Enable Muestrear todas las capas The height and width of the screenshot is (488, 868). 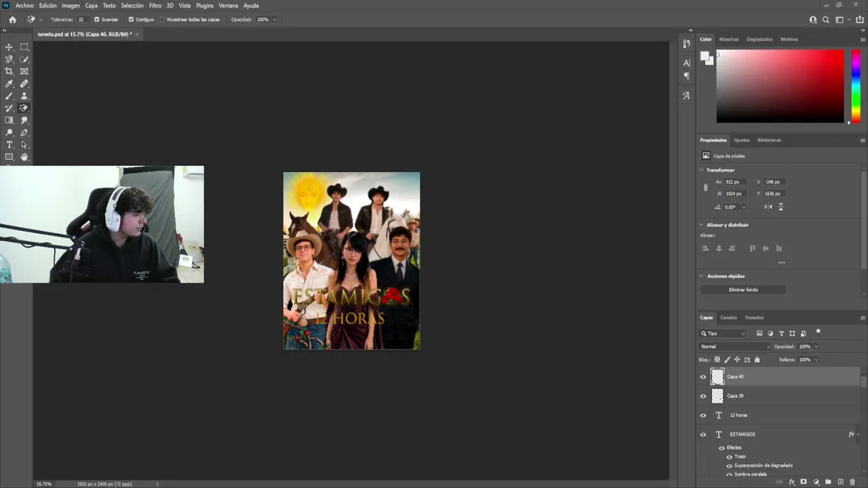[163, 20]
